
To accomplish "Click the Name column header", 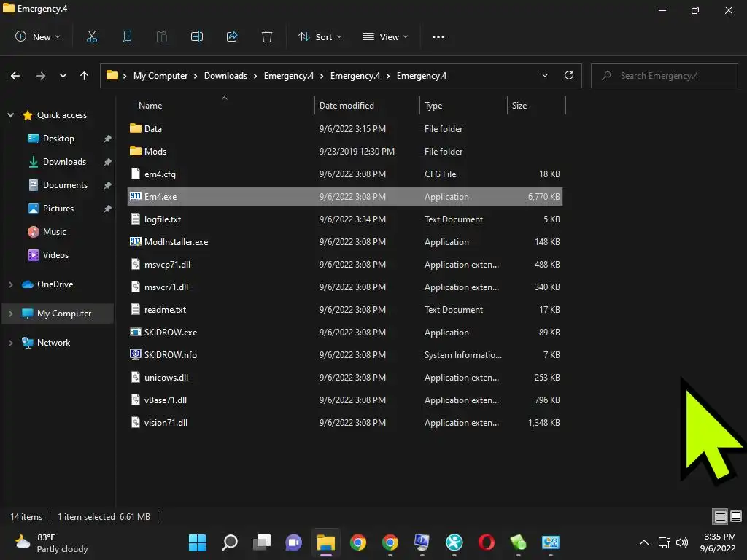I will pyautogui.click(x=221, y=106).
